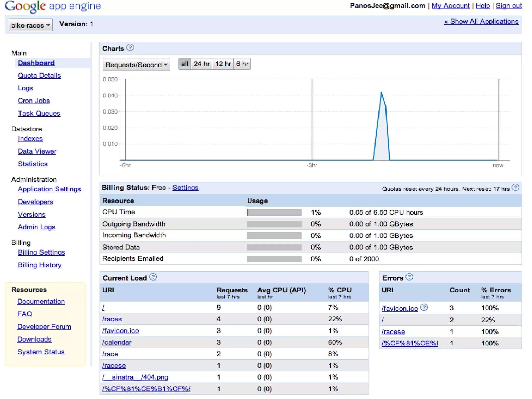532x399 pixels.
Task: Open Datastore Indexes page
Action: click(30, 139)
